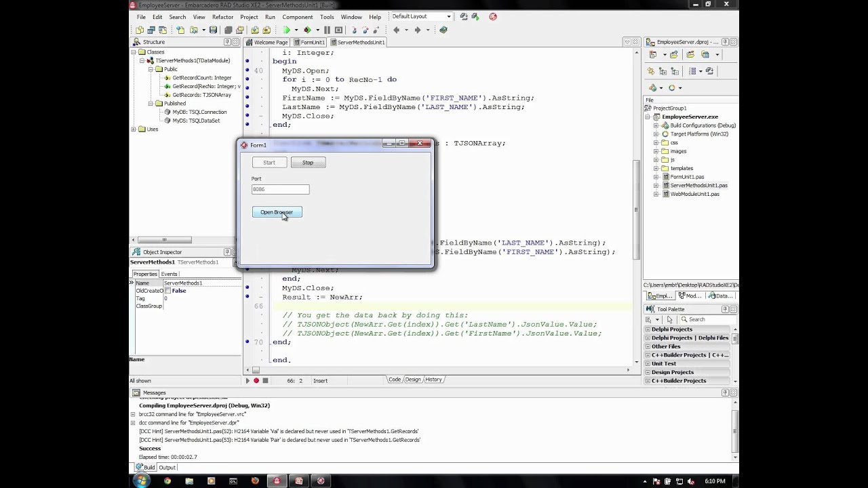Click the Save All stacked disks icon

coord(229,30)
